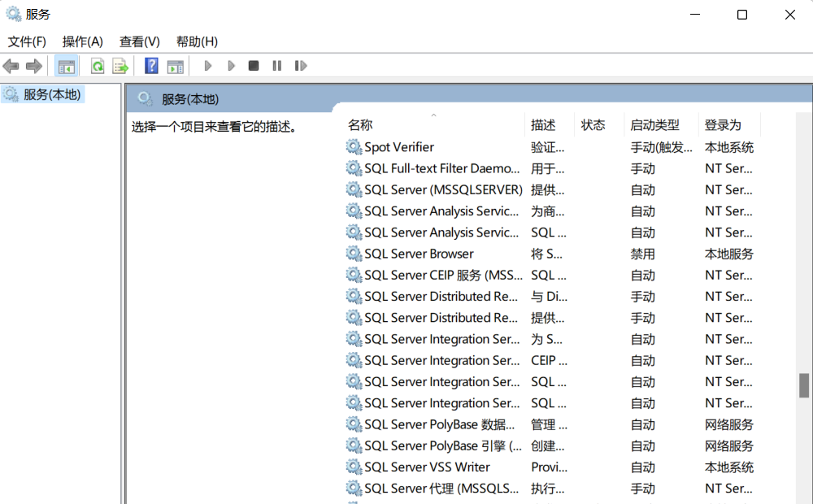813x504 pixels.
Task: Click the first Start Service play icon
Action: pyautogui.click(x=208, y=66)
